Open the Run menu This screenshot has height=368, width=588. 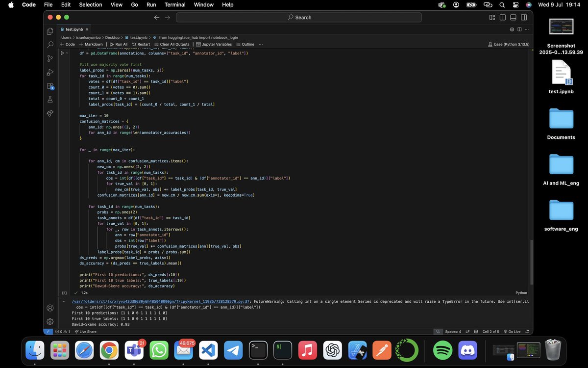(151, 5)
